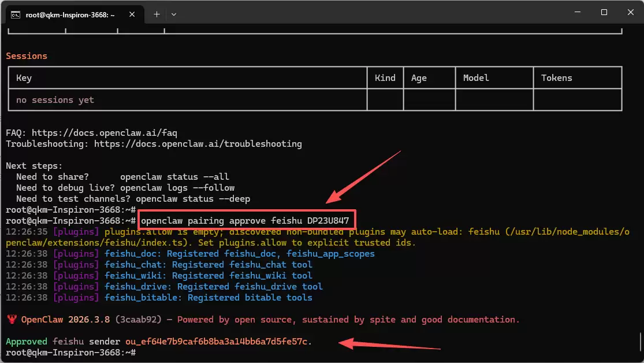
Task: Click the feishu_doc registered log line
Action: [x=190, y=254]
